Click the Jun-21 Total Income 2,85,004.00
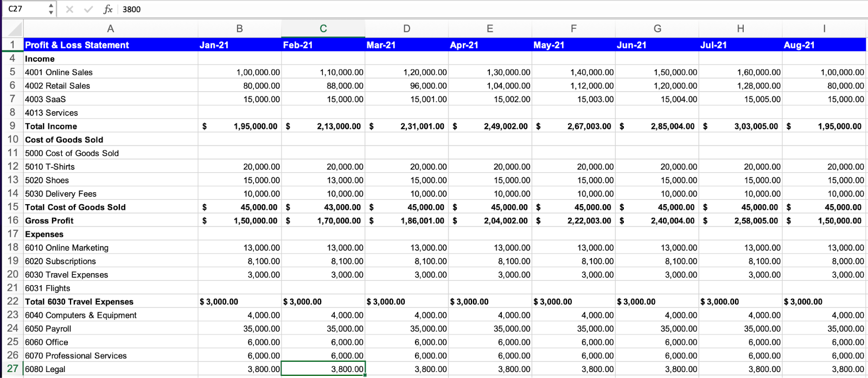Screen dimensions: 868x378 pyautogui.click(x=658, y=127)
